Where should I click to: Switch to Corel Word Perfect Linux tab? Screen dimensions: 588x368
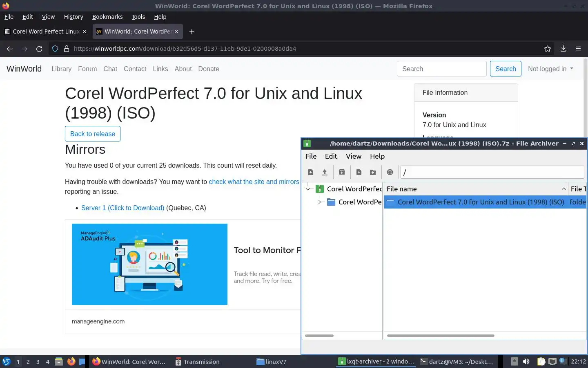(x=45, y=31)
